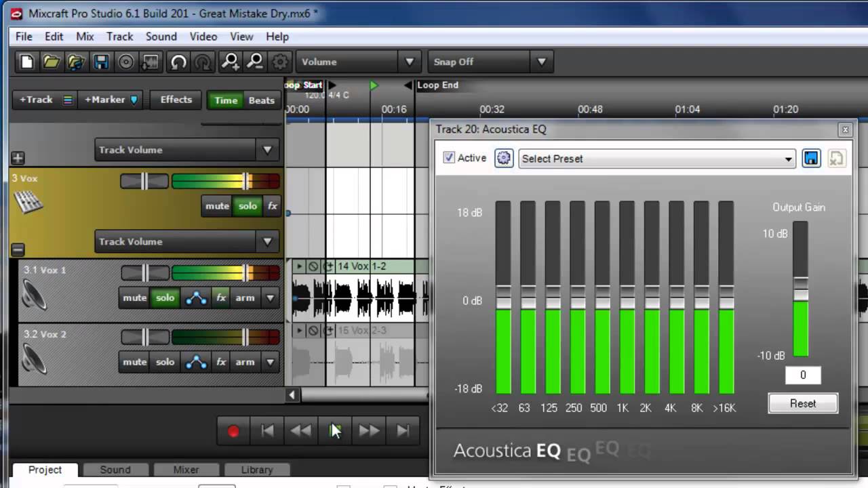Click the loop icon on clip 14 Vox 1-2
This screenshot has height=488, width=868.
tap(329, 266)
